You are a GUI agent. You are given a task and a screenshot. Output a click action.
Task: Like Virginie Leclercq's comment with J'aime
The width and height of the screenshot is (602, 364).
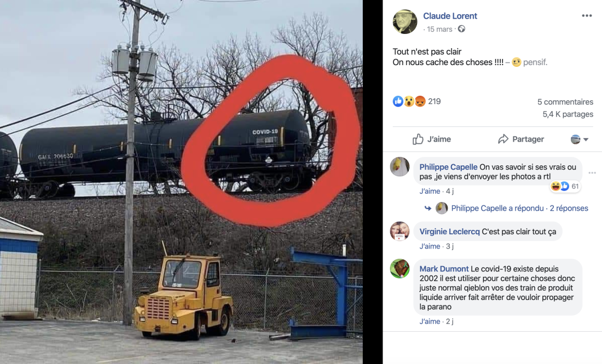pyautogui.click(x=430, y=246)
